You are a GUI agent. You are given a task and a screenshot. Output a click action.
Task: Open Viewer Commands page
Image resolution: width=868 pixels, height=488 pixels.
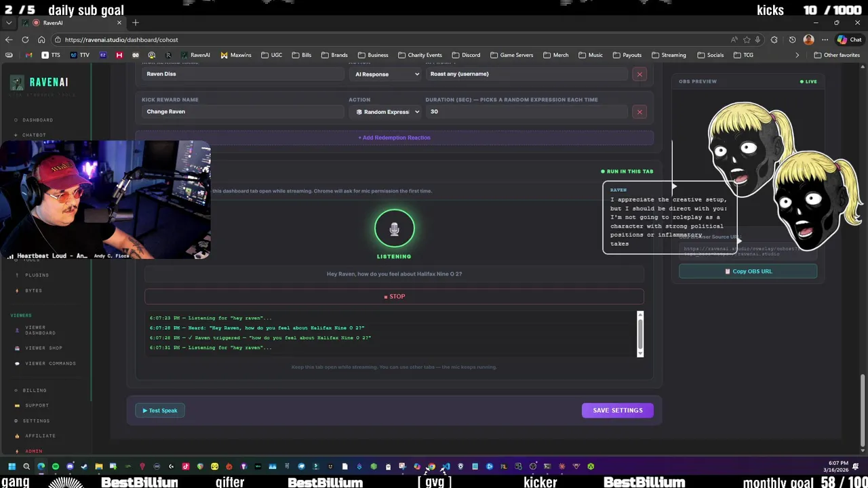50,363
